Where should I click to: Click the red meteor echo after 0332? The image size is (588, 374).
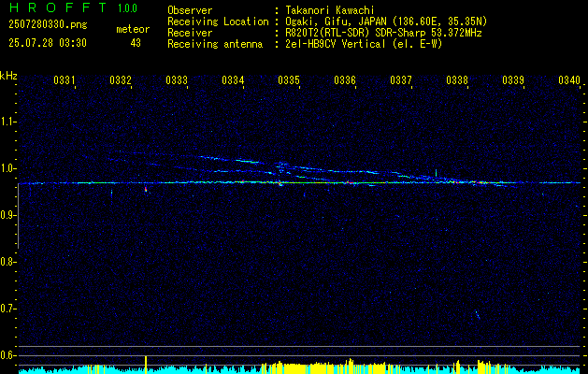tap(146, 190)
